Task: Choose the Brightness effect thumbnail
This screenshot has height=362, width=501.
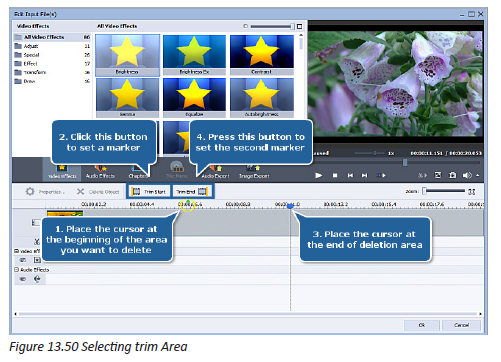Action: [127, 55]
